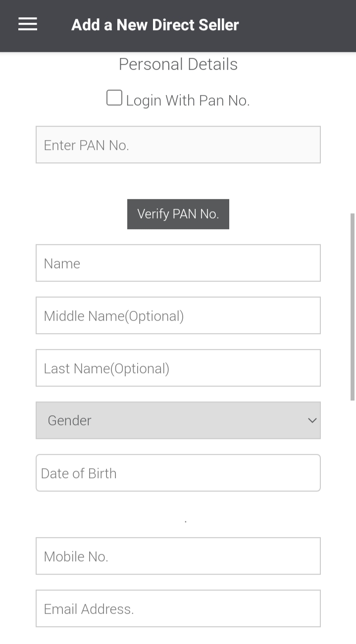Click the Email Address field
Screen dimensions: 356x644
point(178,608)
